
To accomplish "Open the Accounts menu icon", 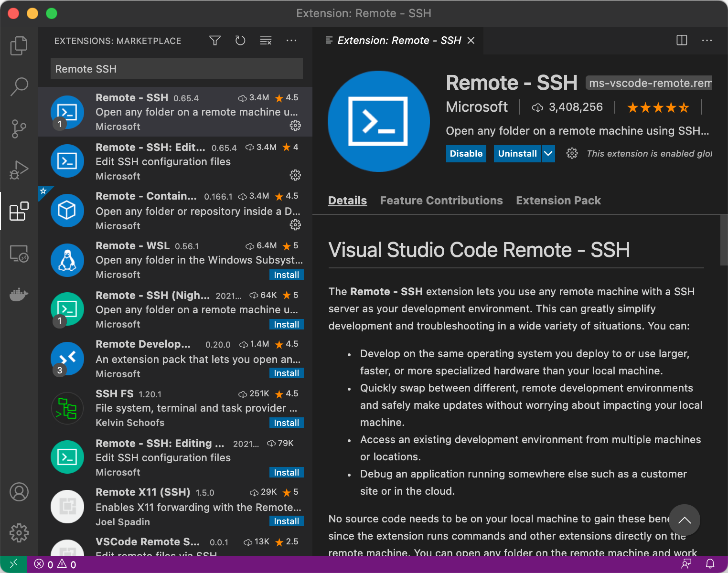I will tap(19, 492).
